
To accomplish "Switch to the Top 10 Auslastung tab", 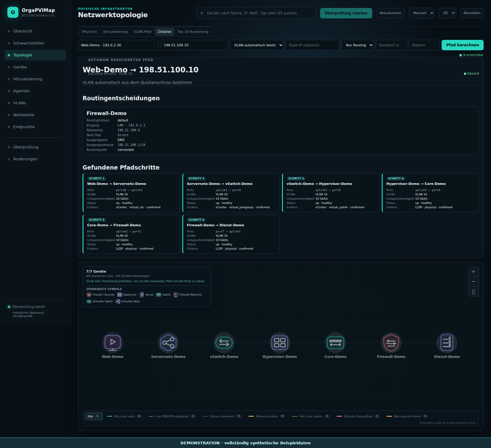I will (x=193, y=32).
